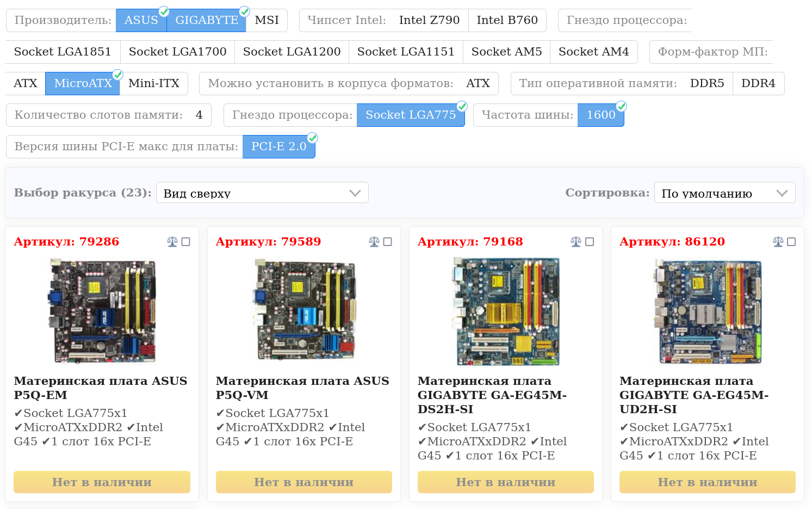This screenshot has height=509, width=812.
Task: Click the compare scales icon for article 79168
Action: pyautogui.click(x=576, y=242)
